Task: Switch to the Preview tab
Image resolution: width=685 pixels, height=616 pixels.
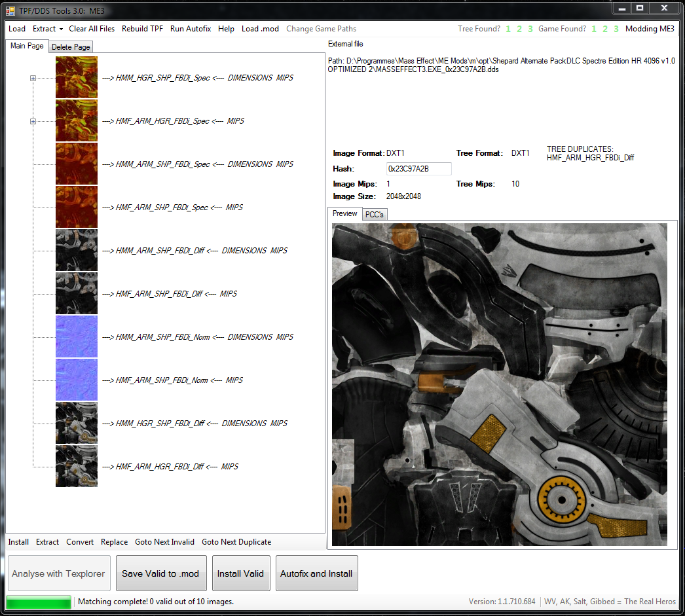Action: click(344, 213)
